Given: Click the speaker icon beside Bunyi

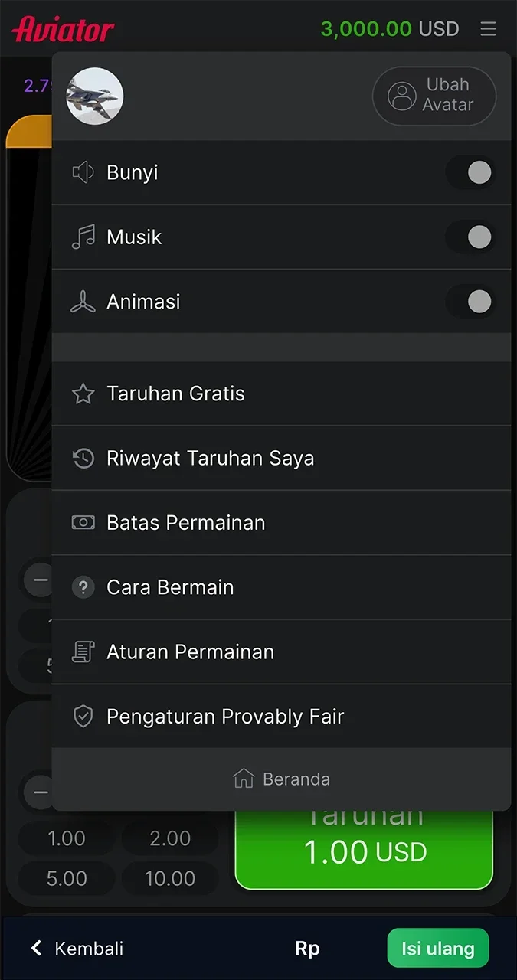Looking at the screenshot, I should (83, 172).
